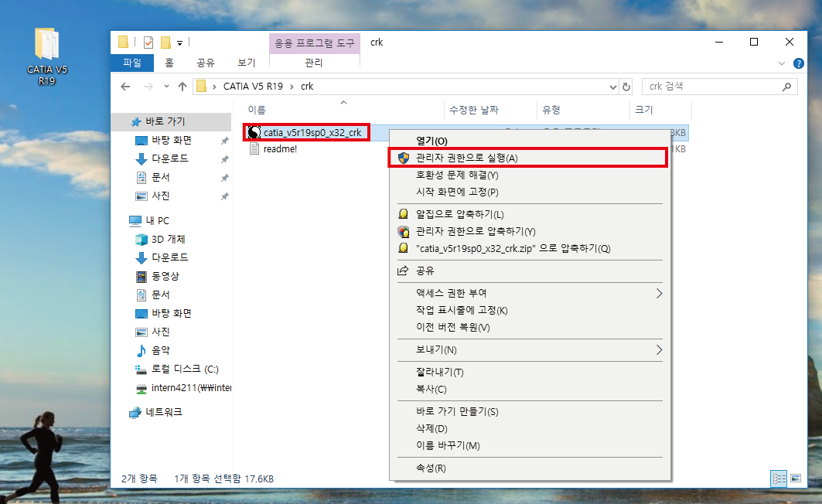
Task: Open the CATIA V5 R19 desktop folder icon
Action: 46,56
